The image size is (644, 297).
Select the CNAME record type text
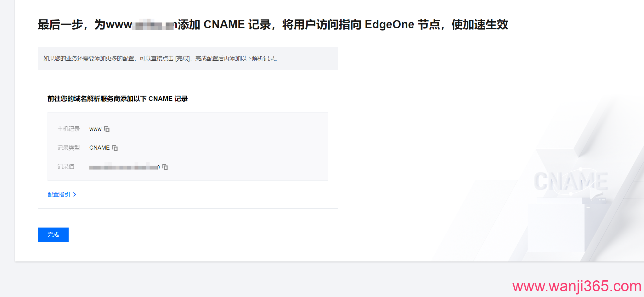pos(99,148)
